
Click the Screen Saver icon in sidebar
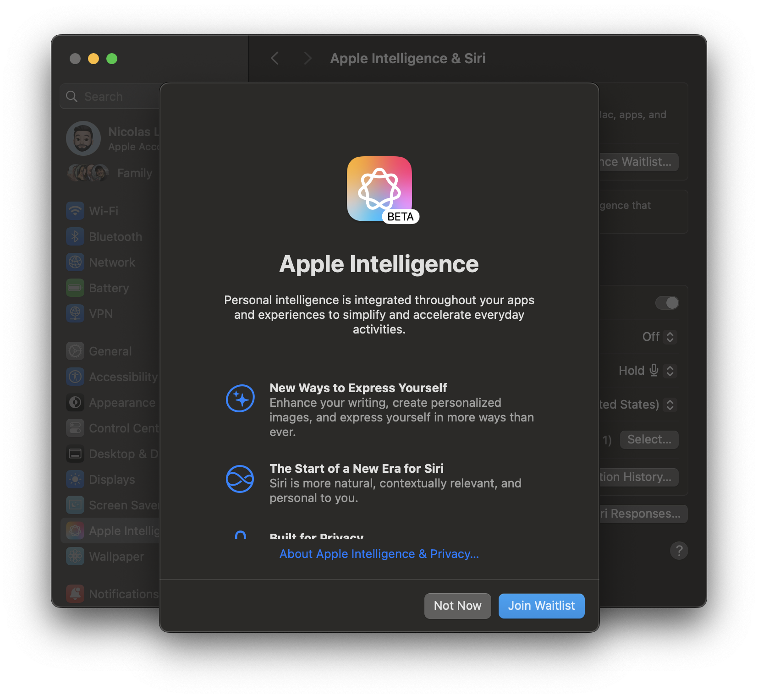point(75,505)
